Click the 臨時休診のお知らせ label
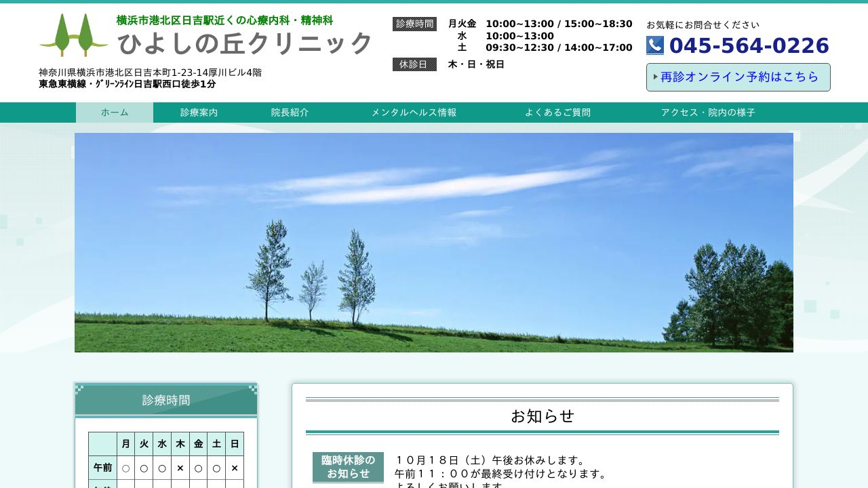Viewport: 868px width, 488px height. (x=348, y=467)
